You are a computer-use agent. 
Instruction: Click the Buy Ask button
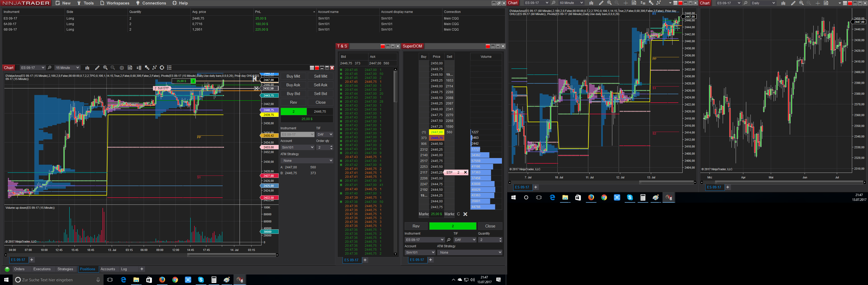click(293, 85)
